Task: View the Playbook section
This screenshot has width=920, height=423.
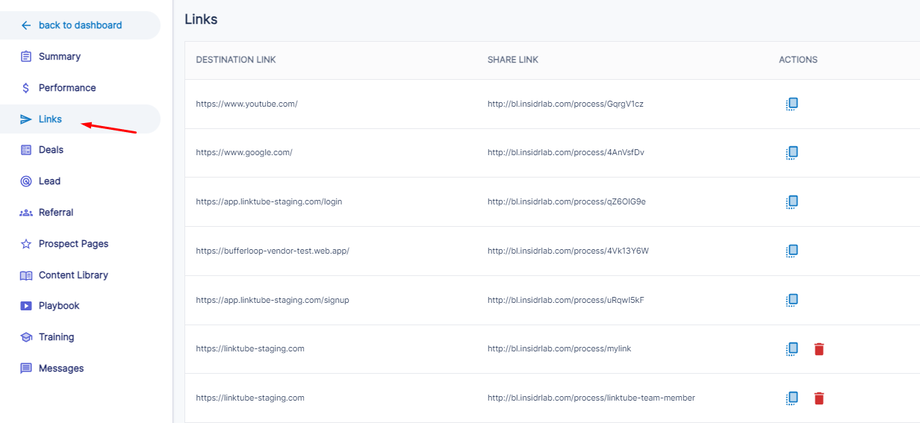Action: tap(59, 306)
